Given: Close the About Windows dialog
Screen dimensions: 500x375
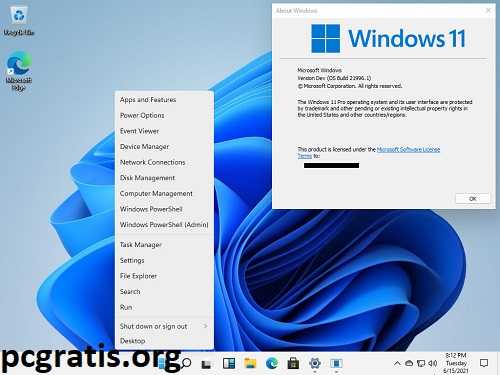Looking at the screenshot, I should click(488, 10).
